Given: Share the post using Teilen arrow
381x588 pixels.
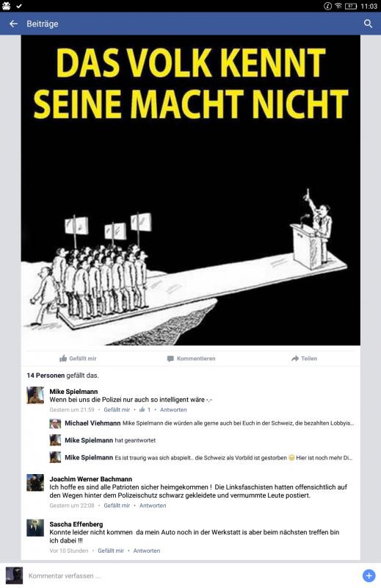Looking at the screenshot, I should tap(304, 359).
